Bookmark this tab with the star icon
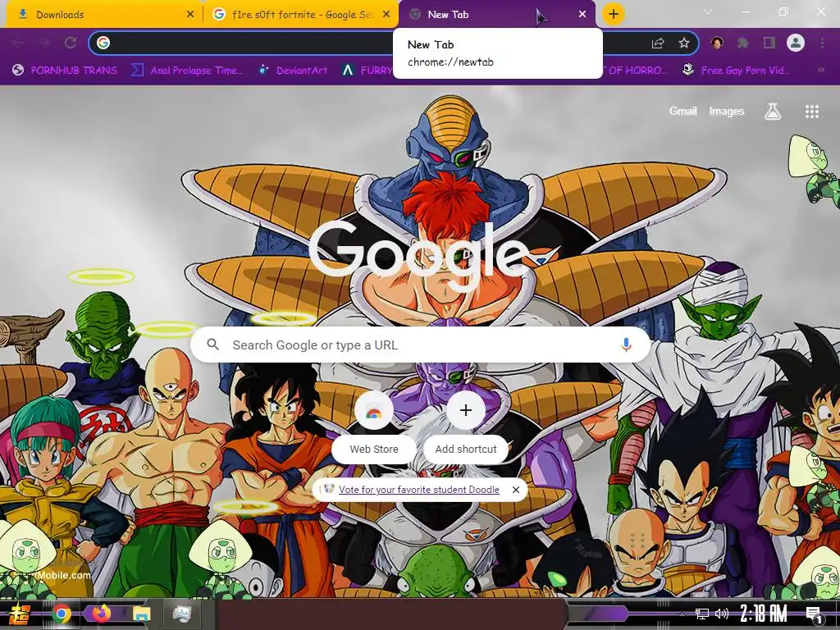Screen dimensions: 840x630 tap(684, 43)
